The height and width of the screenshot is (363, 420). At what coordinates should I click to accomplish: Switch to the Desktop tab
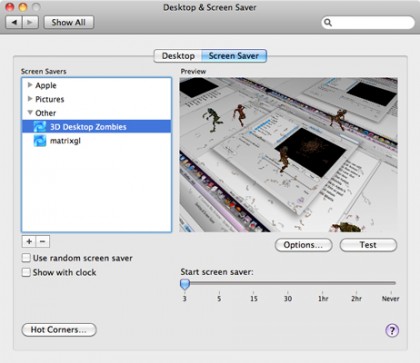point(178,56)
